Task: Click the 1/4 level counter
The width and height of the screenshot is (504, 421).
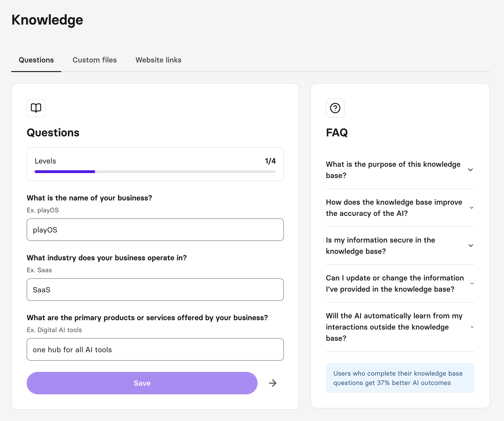Action: 270,161
